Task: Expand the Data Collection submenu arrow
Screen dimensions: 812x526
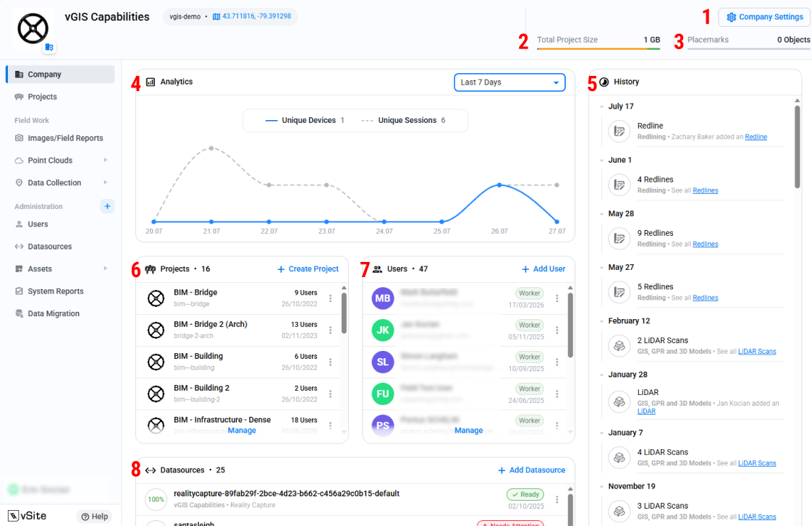Action: (106, 182)
